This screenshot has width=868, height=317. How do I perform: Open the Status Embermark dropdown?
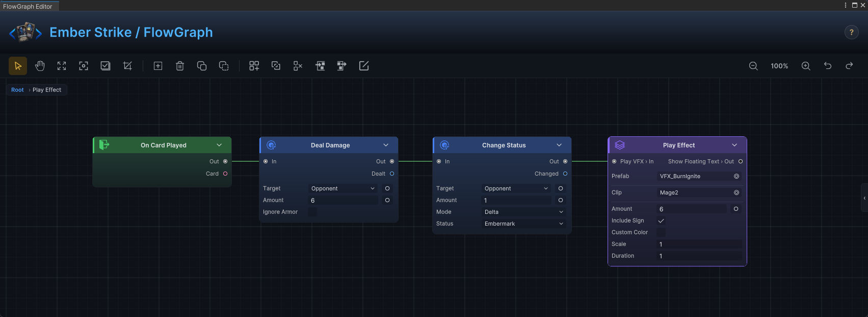(x=524, y=224)
